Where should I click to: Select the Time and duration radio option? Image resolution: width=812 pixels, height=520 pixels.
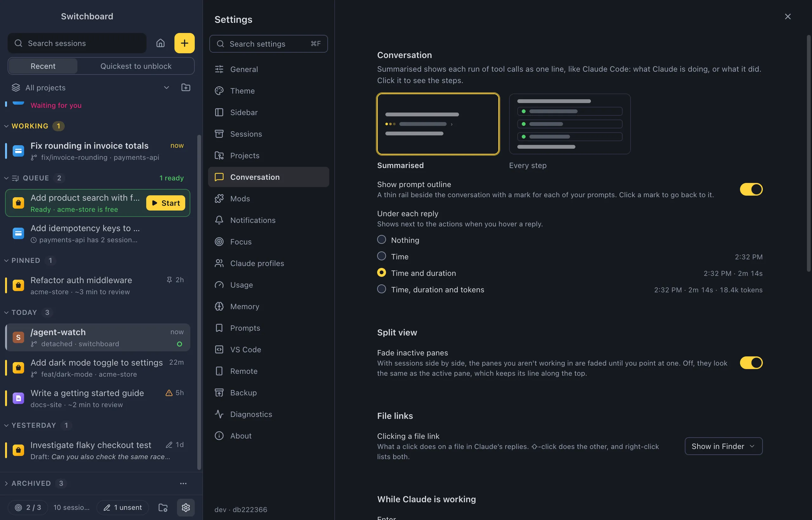[x=381, y=272]
